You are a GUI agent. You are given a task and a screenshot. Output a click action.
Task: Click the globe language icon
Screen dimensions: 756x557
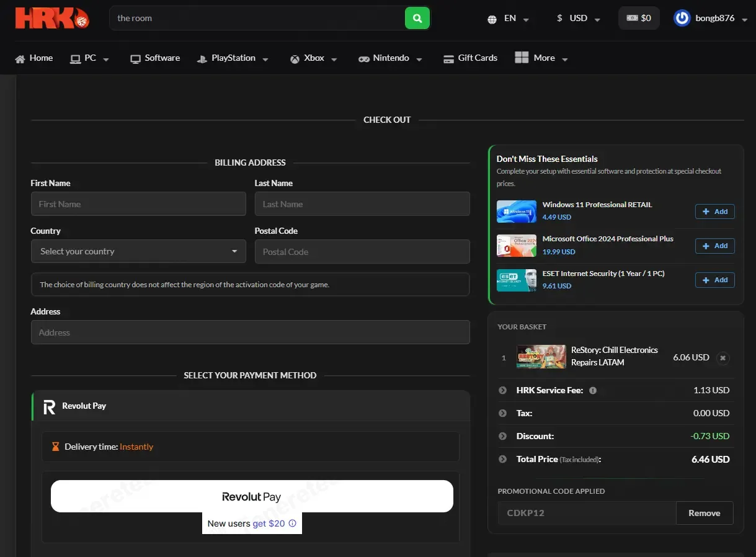pos(492,19)
